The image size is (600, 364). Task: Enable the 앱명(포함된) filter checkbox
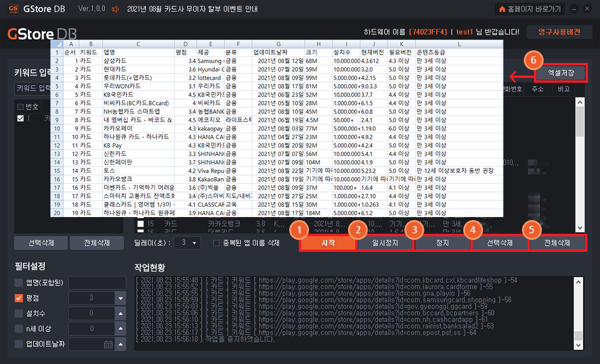(19, 282)
